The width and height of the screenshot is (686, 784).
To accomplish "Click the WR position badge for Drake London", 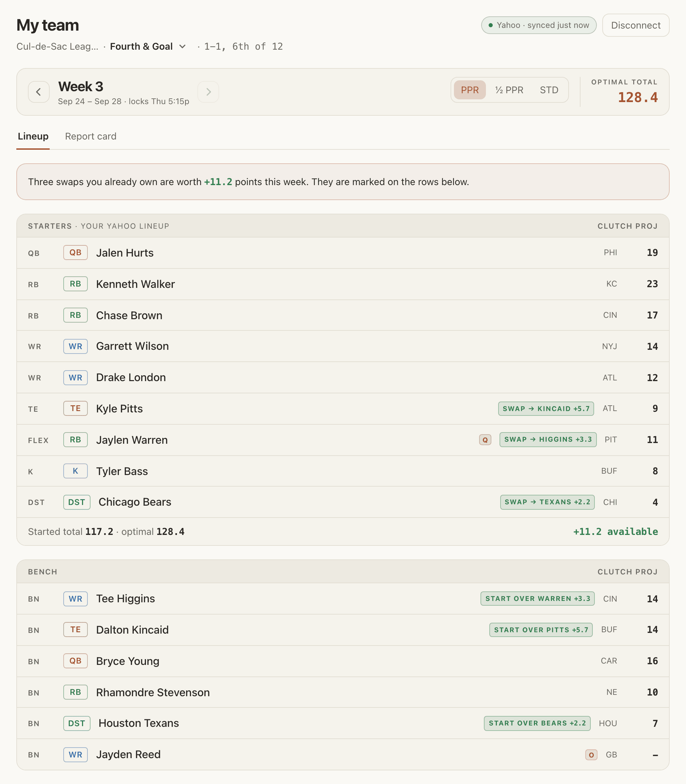I will (x=76, y=377).
